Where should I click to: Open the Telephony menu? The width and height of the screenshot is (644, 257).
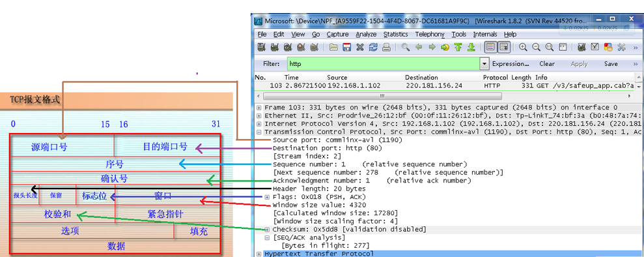tap(430, 34)
